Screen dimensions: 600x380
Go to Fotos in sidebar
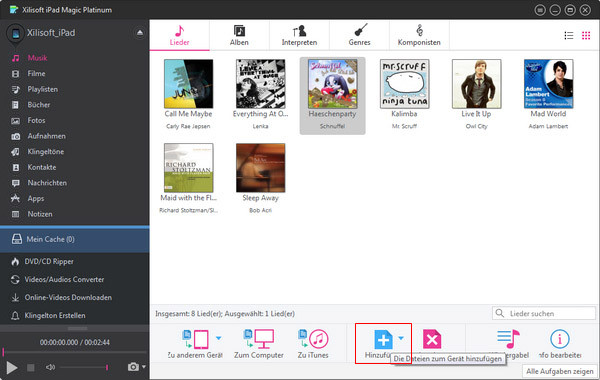point(36,121)
